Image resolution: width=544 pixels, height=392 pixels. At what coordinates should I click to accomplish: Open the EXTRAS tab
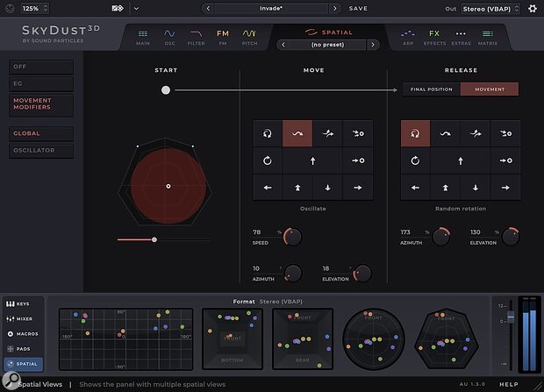461,38
